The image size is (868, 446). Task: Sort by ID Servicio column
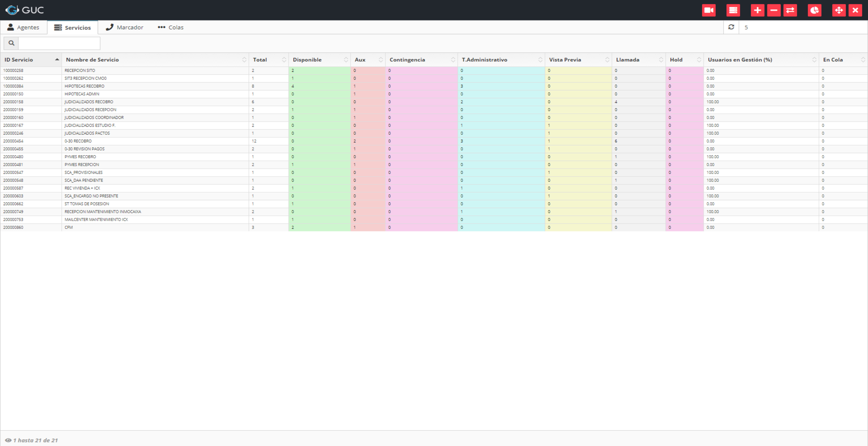pos(31,60)
